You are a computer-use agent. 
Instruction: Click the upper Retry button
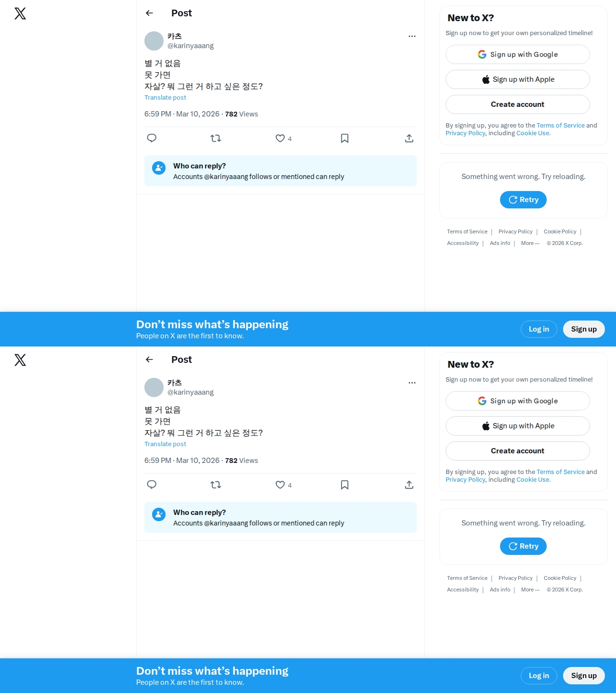[x=523, y=200]
